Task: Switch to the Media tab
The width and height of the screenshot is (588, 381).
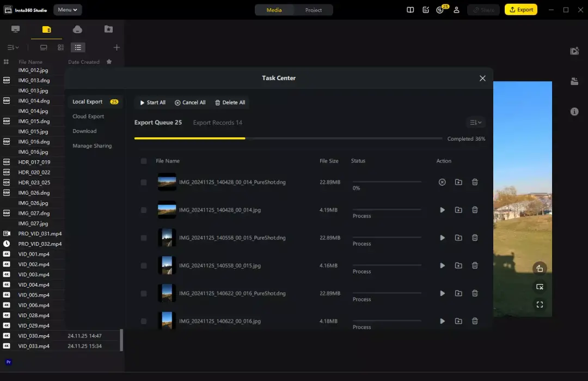Action: click(x=274, y=10)
